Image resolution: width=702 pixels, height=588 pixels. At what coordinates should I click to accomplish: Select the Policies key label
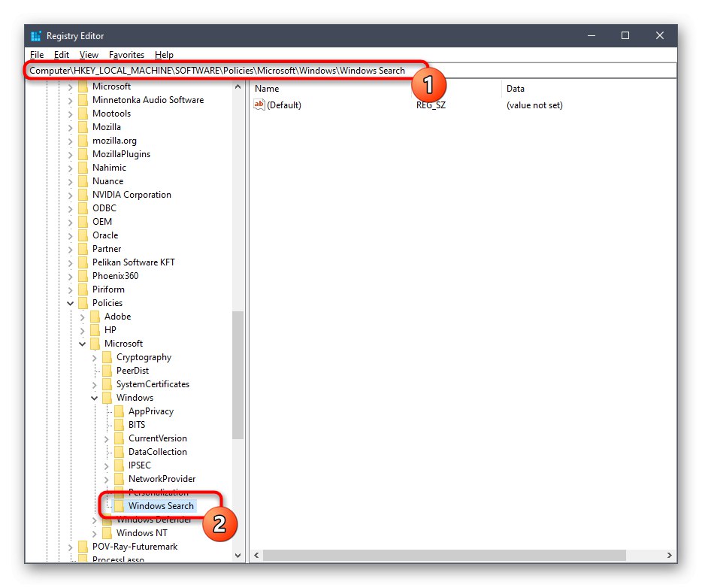click(107, 303)
